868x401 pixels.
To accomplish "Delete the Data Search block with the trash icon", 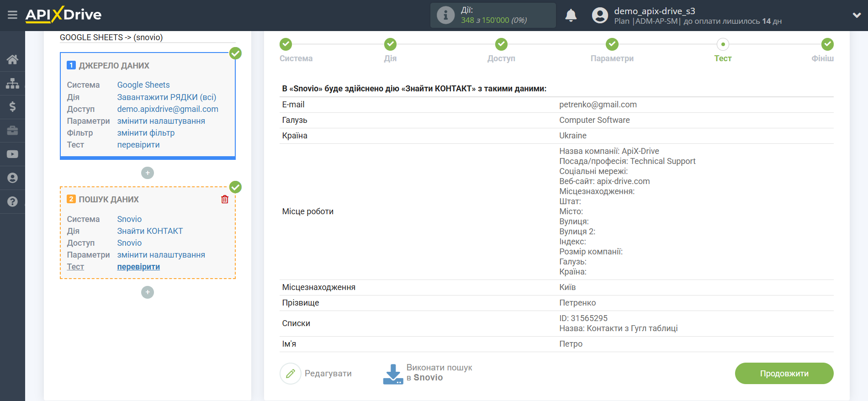I will tap(225, 199).
